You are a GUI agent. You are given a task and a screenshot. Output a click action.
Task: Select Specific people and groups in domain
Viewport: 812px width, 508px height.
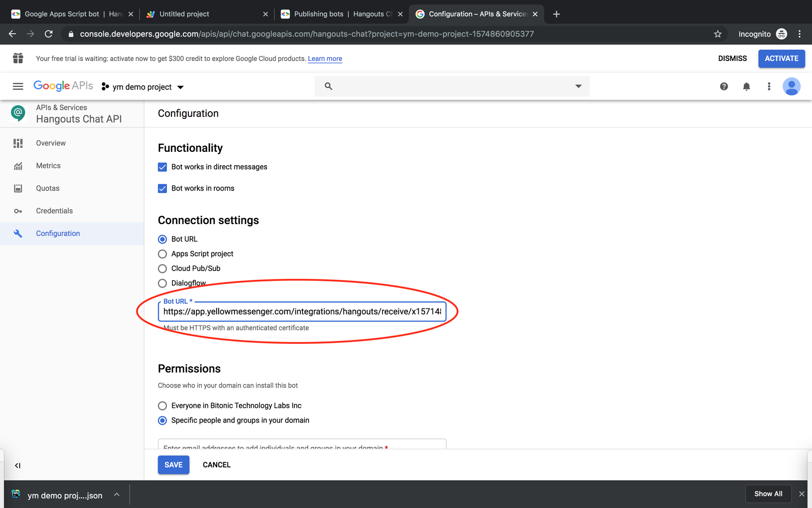pos(162,421)
